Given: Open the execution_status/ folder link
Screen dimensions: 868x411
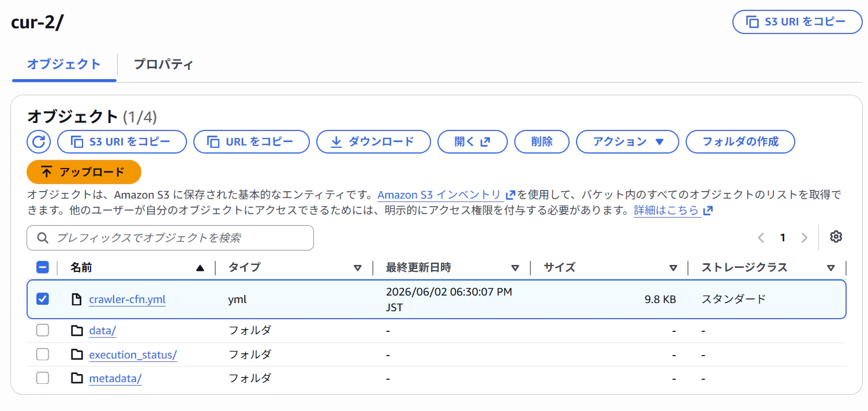Looking at the screenshot, I should tap(133, 355).
